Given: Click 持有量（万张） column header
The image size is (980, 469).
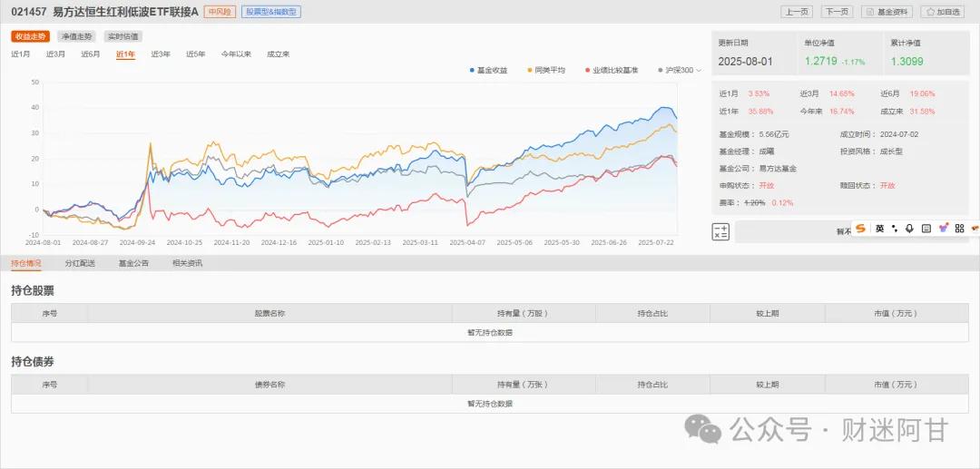Looking at the screenshot, I should 524,385.
